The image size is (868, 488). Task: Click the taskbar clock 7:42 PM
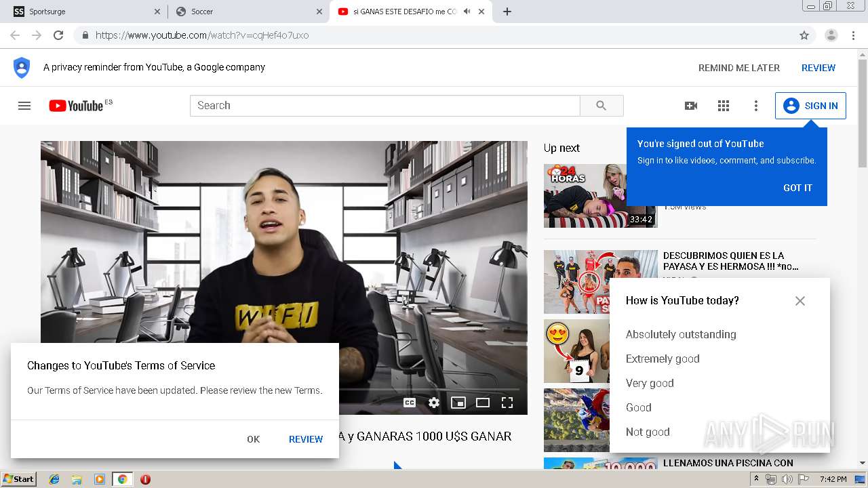tap(834, 479)
